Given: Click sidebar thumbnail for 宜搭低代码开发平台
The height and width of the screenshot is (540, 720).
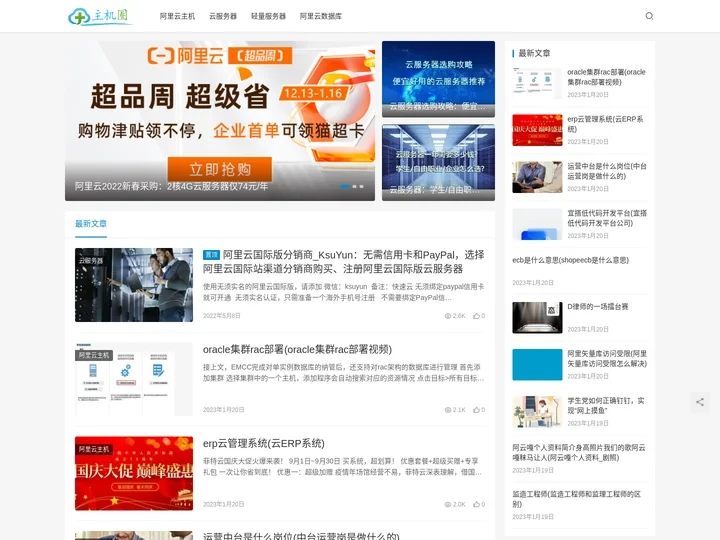Looking at the screenshot, I should click(537, 224).
